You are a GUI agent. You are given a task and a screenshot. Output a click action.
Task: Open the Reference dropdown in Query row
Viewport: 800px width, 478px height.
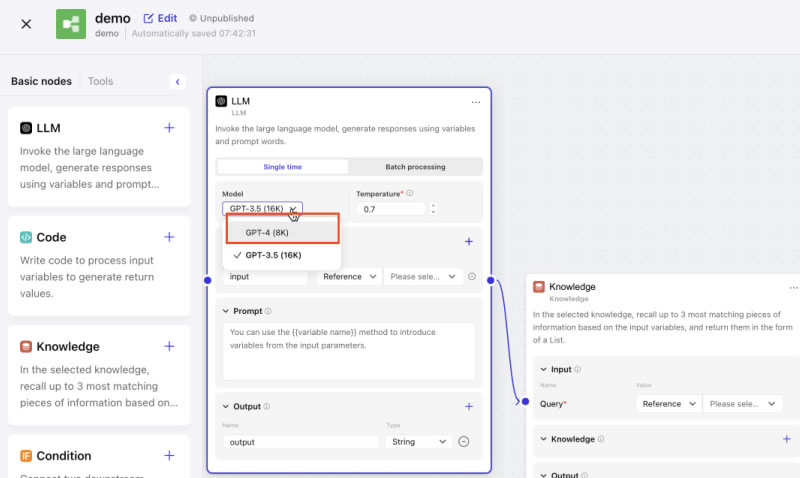point(669,404)
